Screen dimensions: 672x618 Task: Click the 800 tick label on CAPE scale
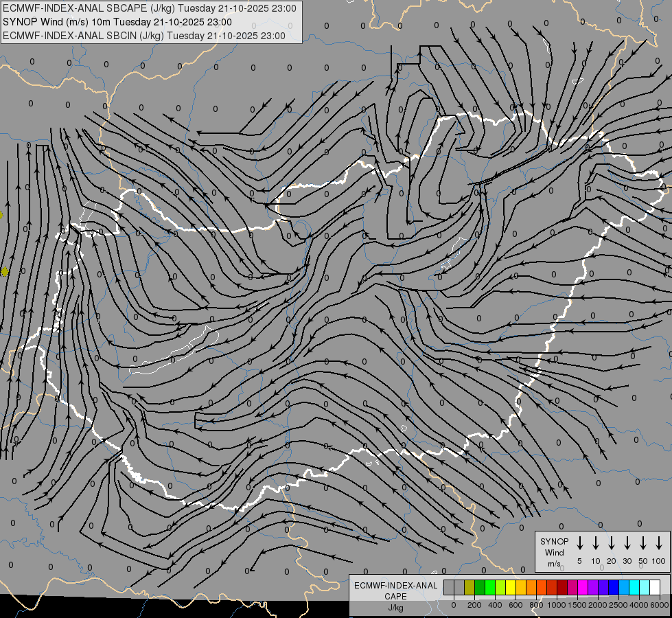(536, 605)
